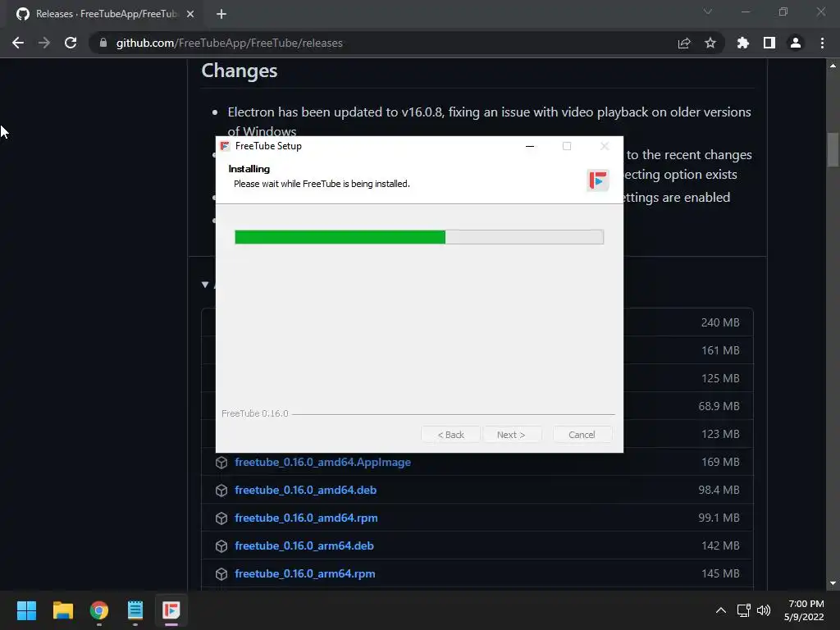Open volume control tray icon
Screen dimensions: 840x630
(x=764, y=610)
